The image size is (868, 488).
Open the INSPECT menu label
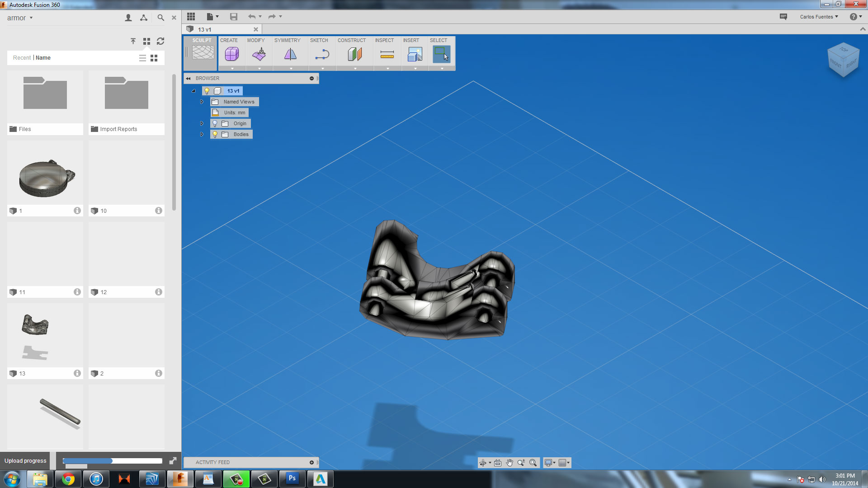[384, 40]
